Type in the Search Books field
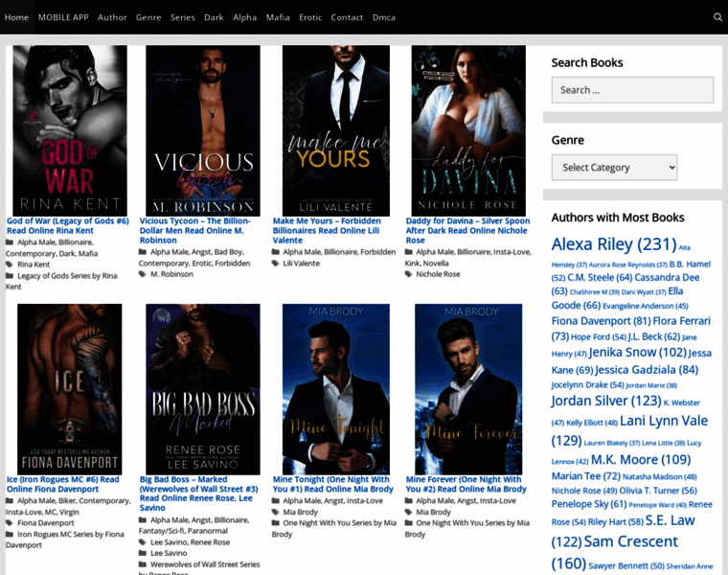 click(x=631, y=90)
